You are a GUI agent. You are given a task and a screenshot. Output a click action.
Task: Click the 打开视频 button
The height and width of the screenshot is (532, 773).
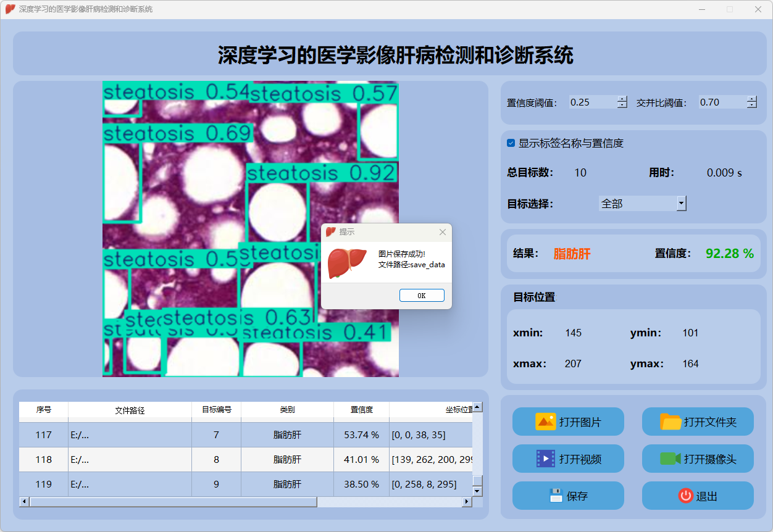click(568, 459)
